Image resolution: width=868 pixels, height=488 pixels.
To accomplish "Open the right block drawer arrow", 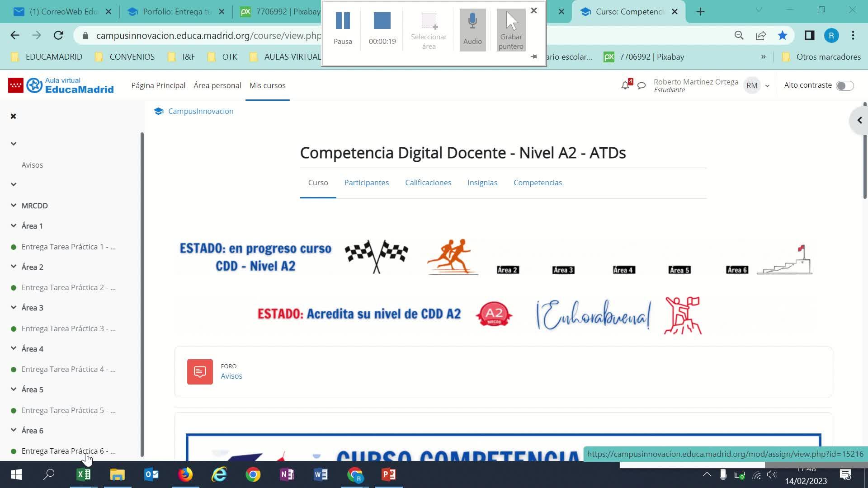I will click(859, 121).
